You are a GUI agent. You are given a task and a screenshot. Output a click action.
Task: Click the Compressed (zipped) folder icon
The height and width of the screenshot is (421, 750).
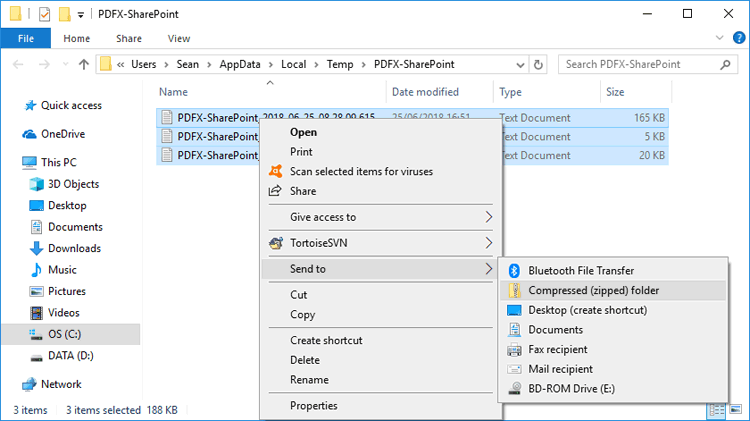[x=514, y=290]
